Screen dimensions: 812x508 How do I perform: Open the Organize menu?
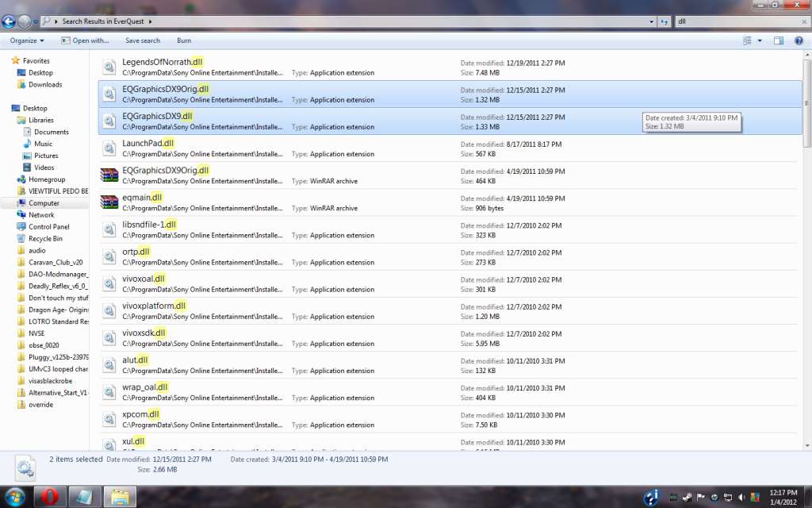[27, 40]
